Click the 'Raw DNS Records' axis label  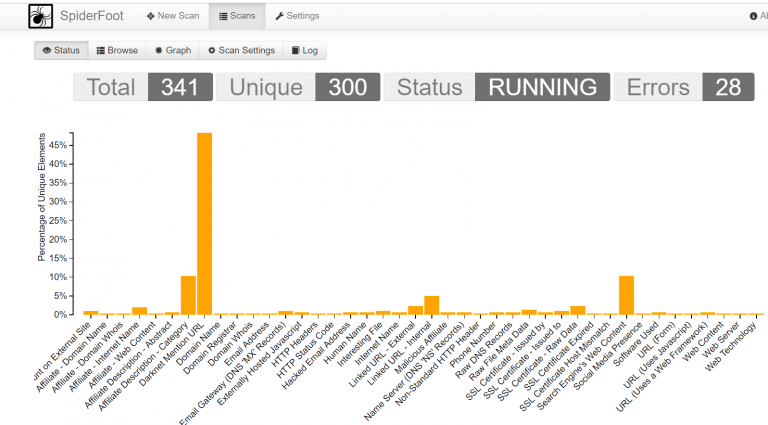484,350
